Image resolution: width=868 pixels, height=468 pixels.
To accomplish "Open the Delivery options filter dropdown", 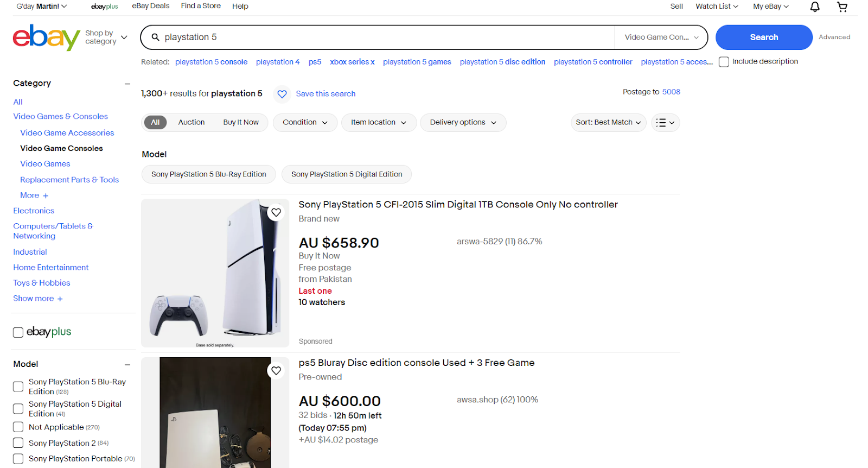I will [x=463, y=123].
